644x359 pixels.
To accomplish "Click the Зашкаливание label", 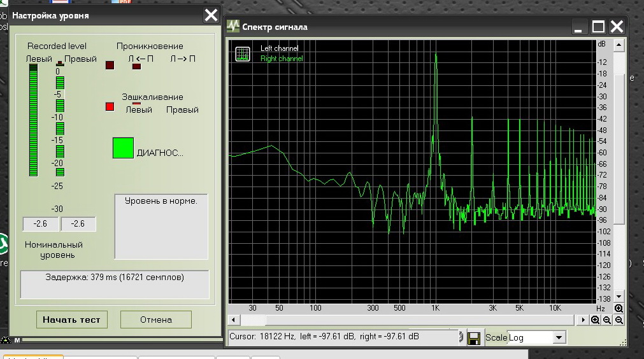I will coord(152,97).
